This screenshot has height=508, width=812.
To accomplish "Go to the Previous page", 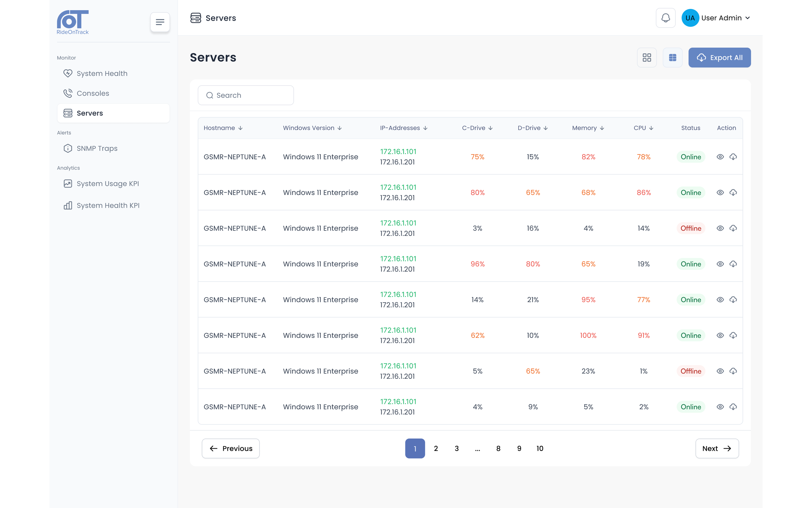I will 231,449.
